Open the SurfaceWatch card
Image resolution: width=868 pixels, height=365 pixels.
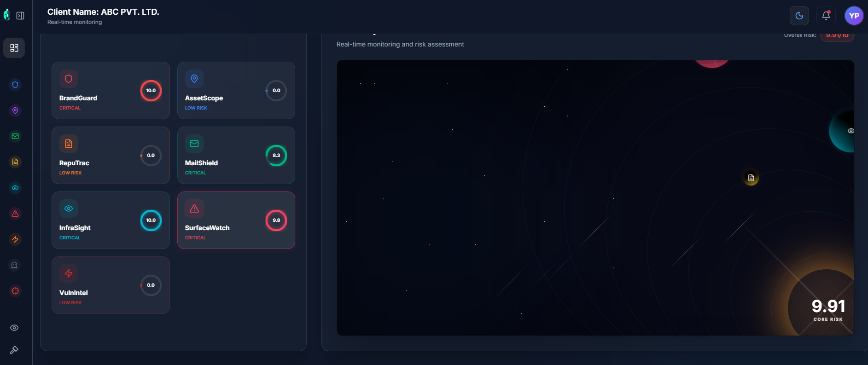click(236, 220)
